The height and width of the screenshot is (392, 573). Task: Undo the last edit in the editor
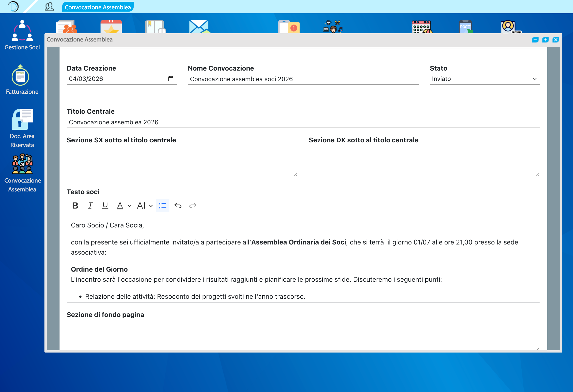click(178, 205)
